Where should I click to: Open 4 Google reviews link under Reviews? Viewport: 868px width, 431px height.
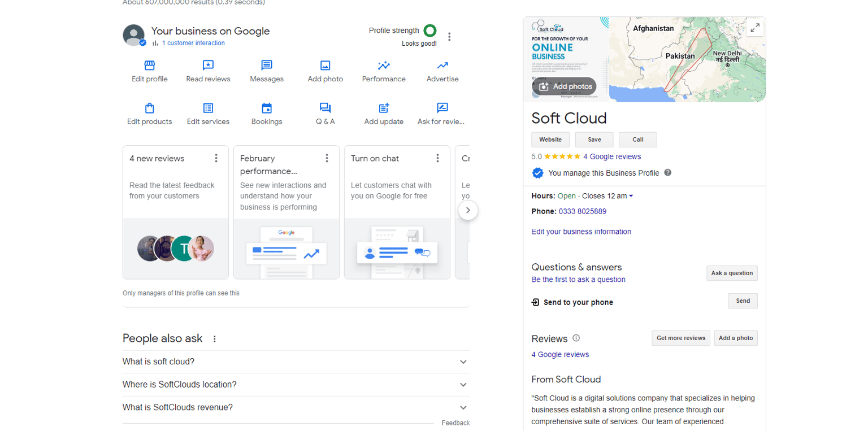pos(560,355)
